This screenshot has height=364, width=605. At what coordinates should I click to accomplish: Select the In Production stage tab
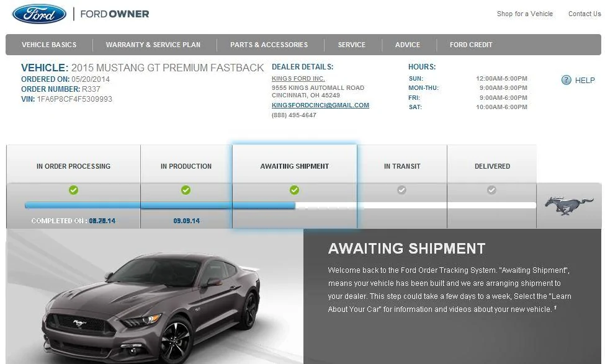pos(186,166)
